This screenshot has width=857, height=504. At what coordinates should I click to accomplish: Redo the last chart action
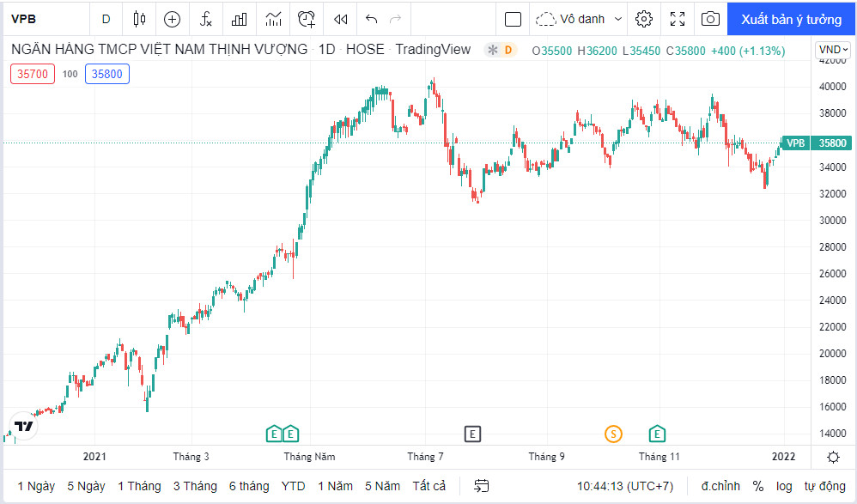(395, 19)
